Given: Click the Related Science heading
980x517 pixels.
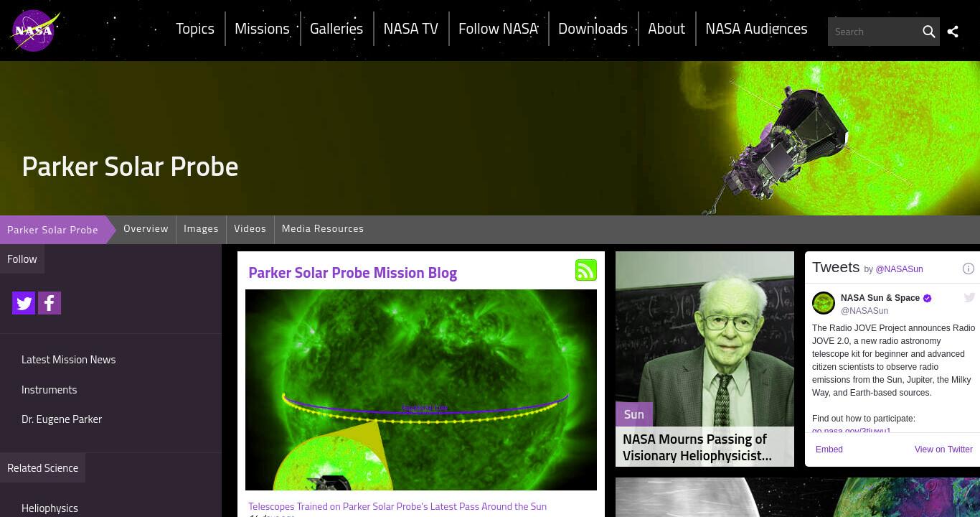Looking at the screenshot, I should click(x=43, y=468).
